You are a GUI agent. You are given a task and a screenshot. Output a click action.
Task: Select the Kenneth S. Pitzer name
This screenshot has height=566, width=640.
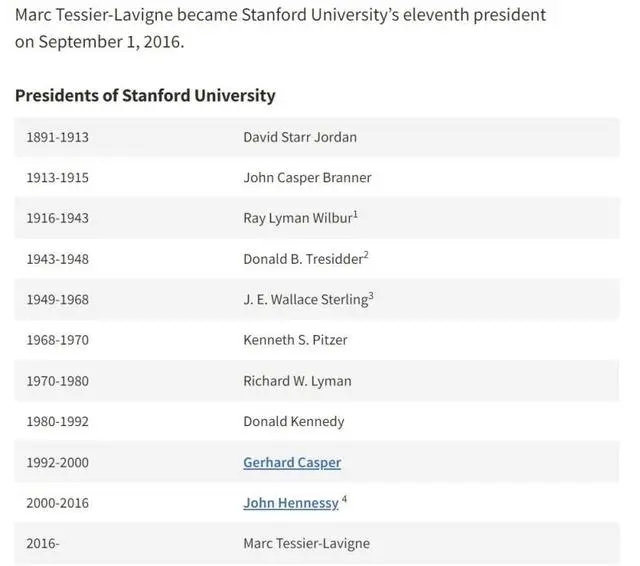click(295, 340)
